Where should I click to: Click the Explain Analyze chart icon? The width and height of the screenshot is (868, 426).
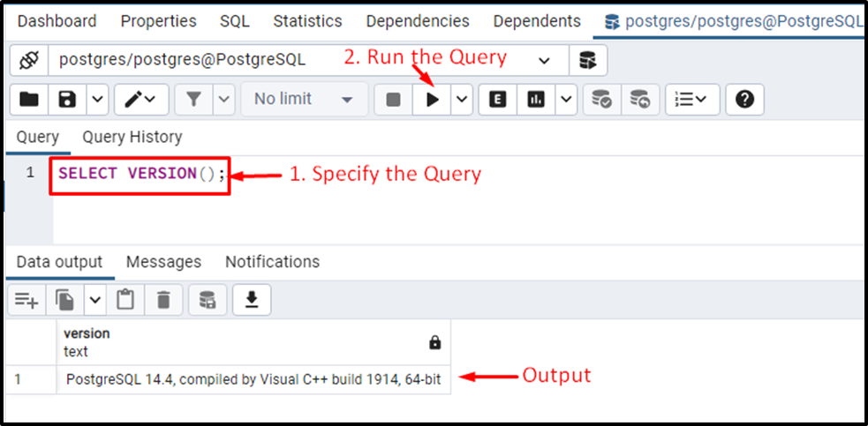536,100
